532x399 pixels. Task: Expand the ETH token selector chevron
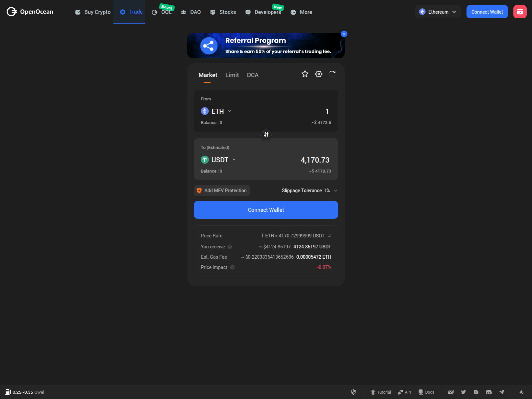click(230, 111)
